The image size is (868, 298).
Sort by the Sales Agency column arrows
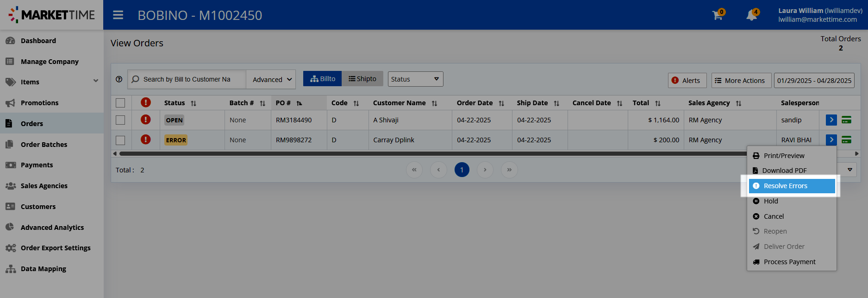tap(738, 103)
